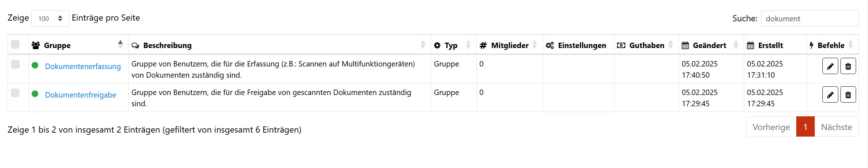This screenshot has width=868, height=168.
Task: Go to page 1 in pagination
Action: (x=805, y=127)
